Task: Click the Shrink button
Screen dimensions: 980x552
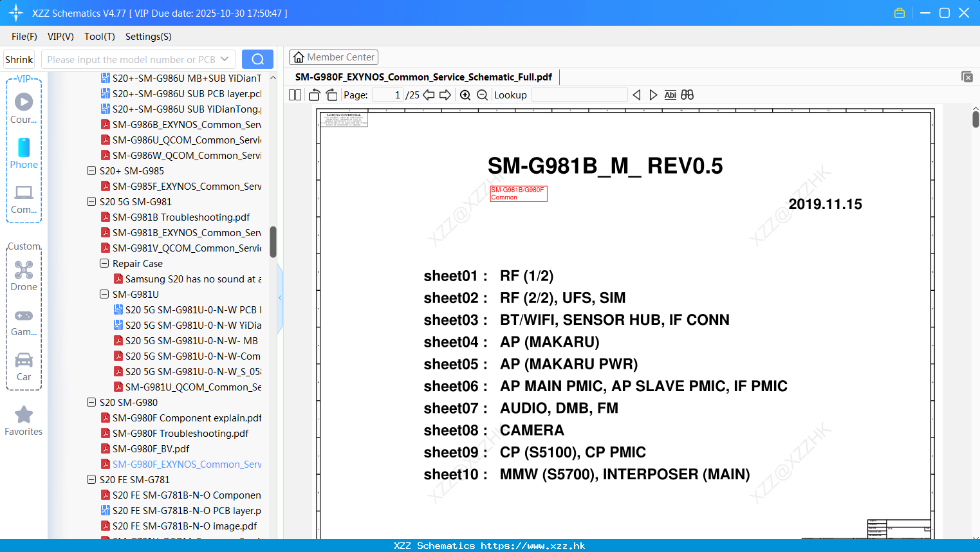Action: (19, 59)
